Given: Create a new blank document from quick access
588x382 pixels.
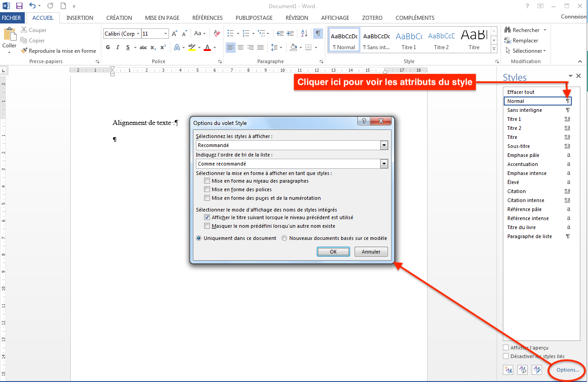Looking at the screenshot, I should (64, 6).
